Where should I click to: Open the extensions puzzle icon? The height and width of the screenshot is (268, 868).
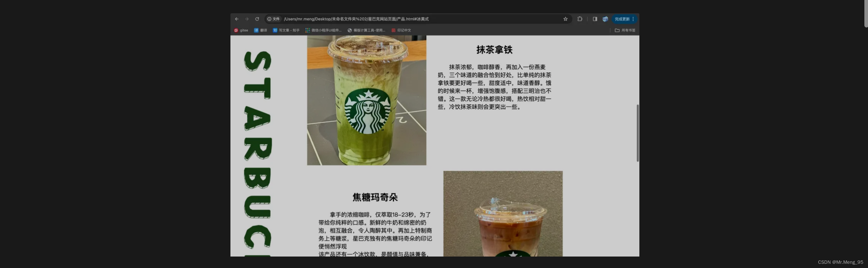coord(580,19)
